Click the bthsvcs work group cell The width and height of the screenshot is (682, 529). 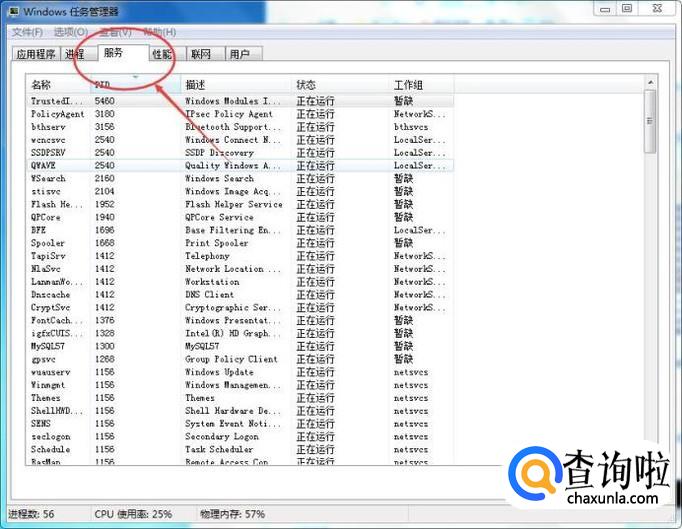point(411,127)
